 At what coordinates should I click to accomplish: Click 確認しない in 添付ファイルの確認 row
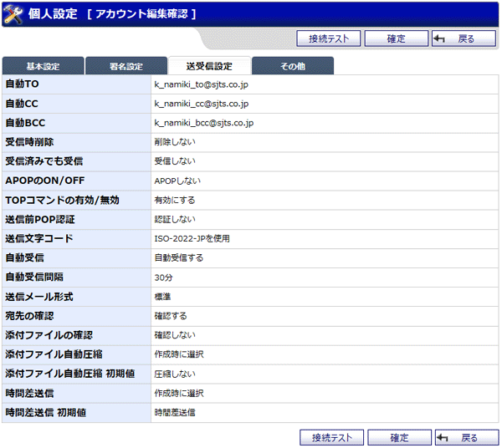[175, 335]
